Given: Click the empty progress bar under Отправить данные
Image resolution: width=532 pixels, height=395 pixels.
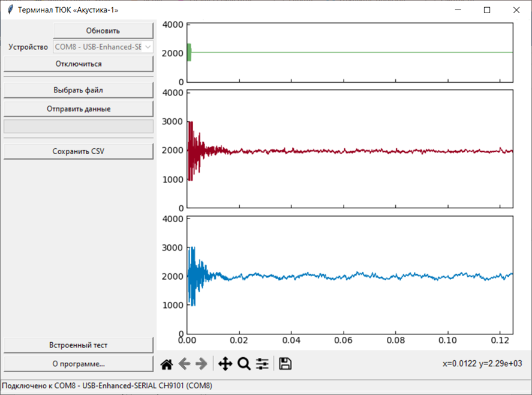Looking at the screenshot, I should point(79,126).
